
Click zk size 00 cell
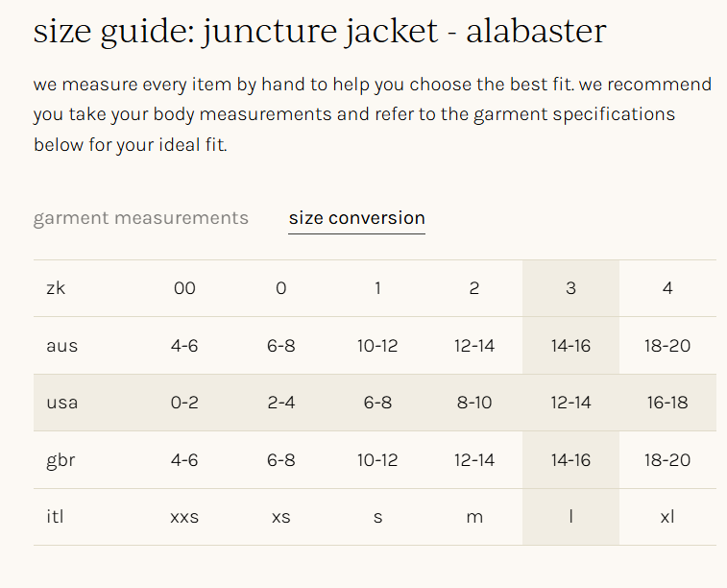coord(184,288)
